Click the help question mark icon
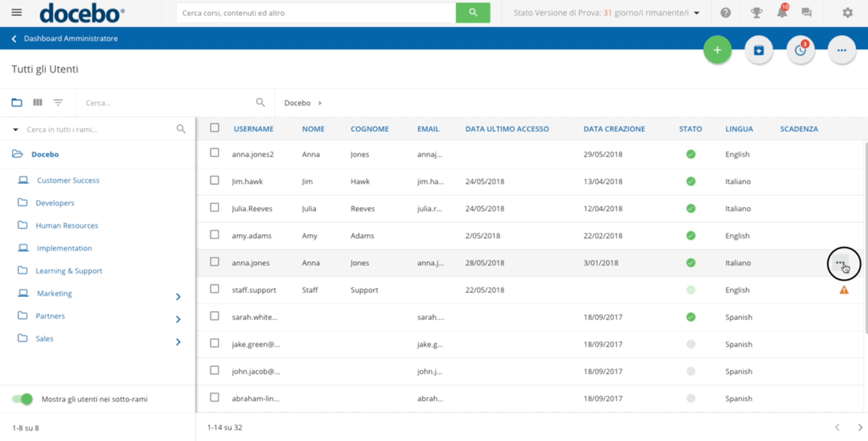This screenshot has height=441, width=868. click(x=726, y=13)
